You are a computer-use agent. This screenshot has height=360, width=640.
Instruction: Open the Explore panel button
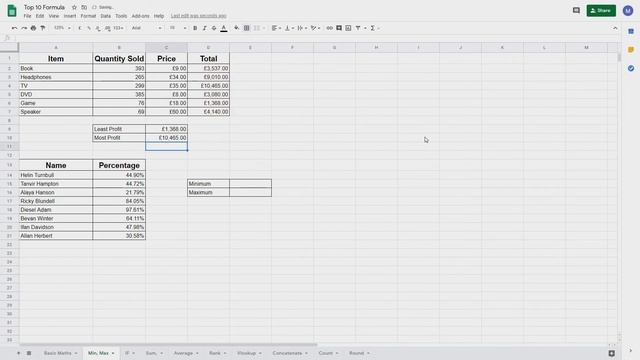611,353
